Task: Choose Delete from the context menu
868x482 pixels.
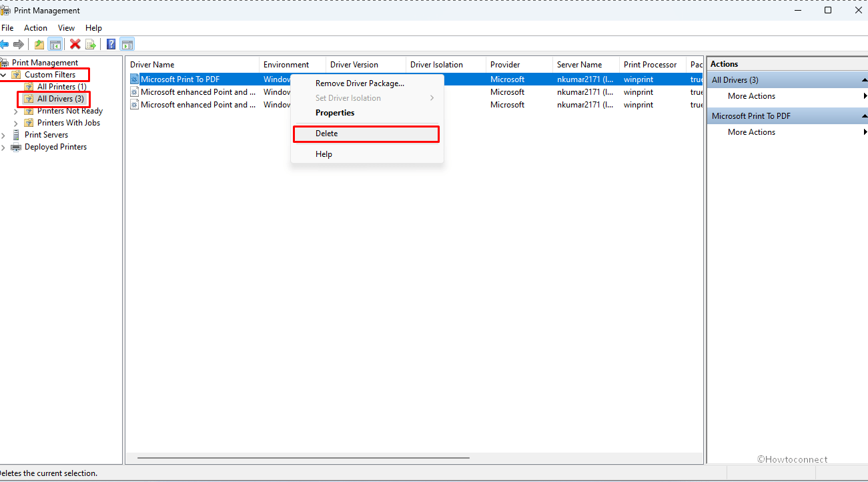Action: [x=367, y=134]
